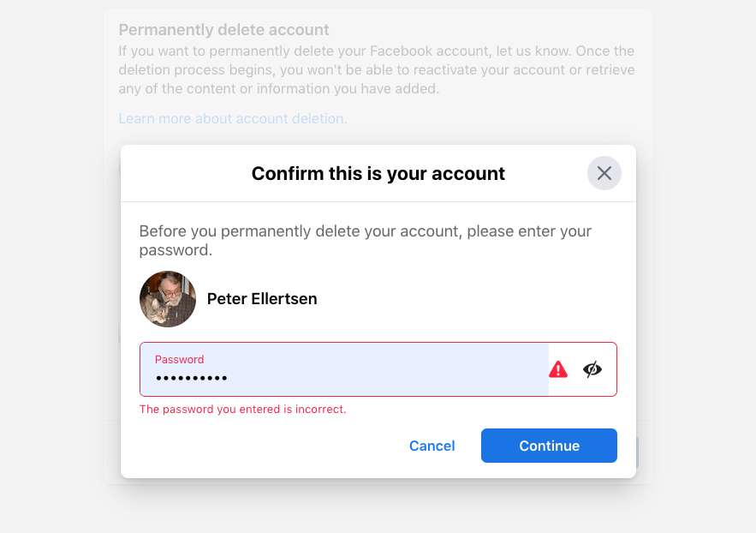Close the account confirmation dialog
This screenshot has height=533, width=756.
(x=604, y=173)
